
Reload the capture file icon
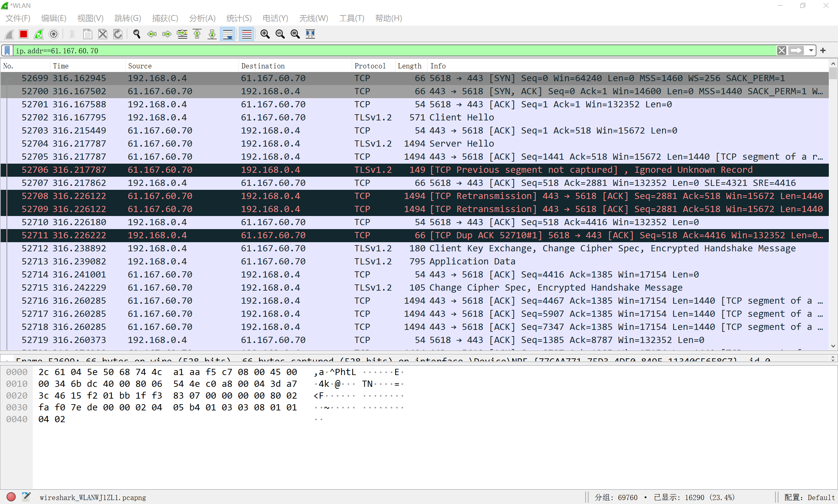click(x=118, y=34)
